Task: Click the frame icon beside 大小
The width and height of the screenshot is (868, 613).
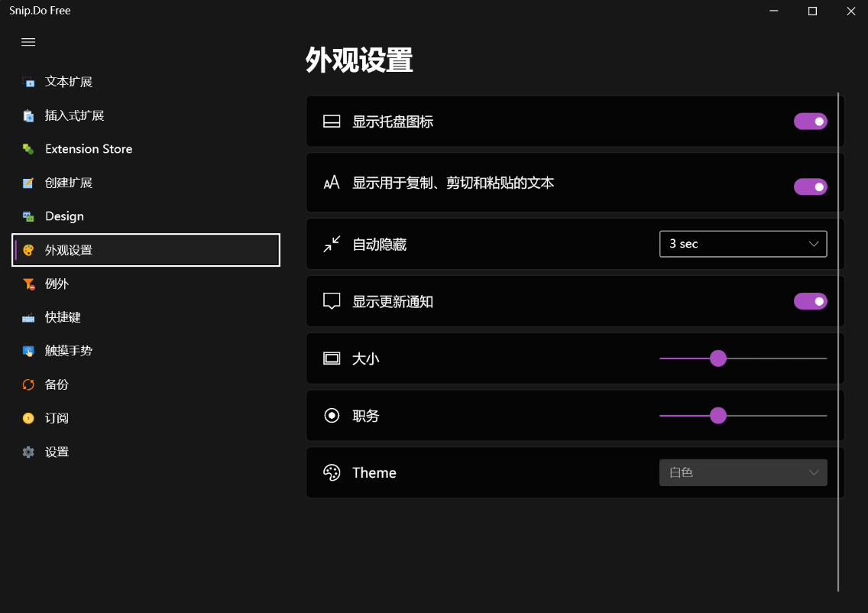Action: click(x=332, y=358)
